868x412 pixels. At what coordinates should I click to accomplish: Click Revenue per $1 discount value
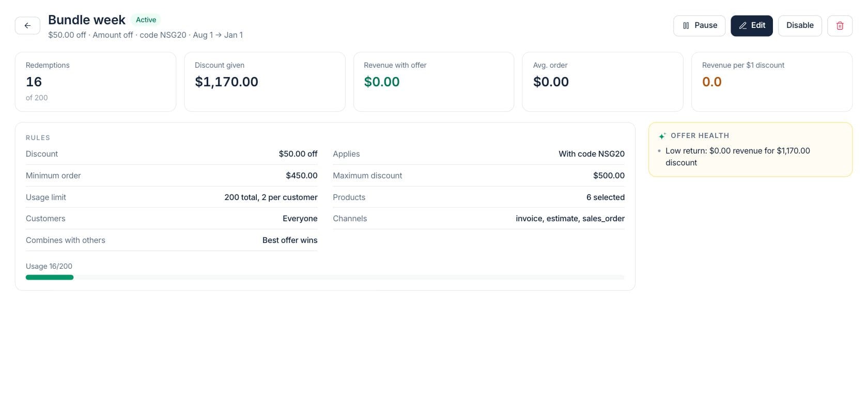[711, 82]
